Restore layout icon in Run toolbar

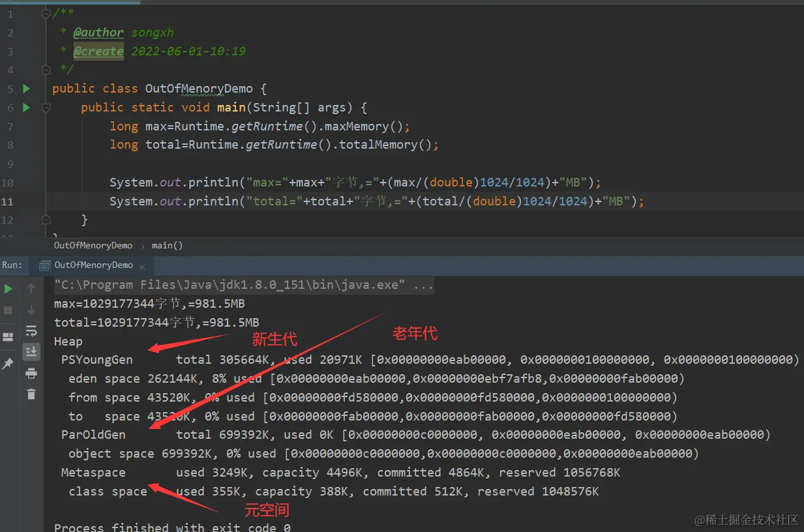click(8, 337)
